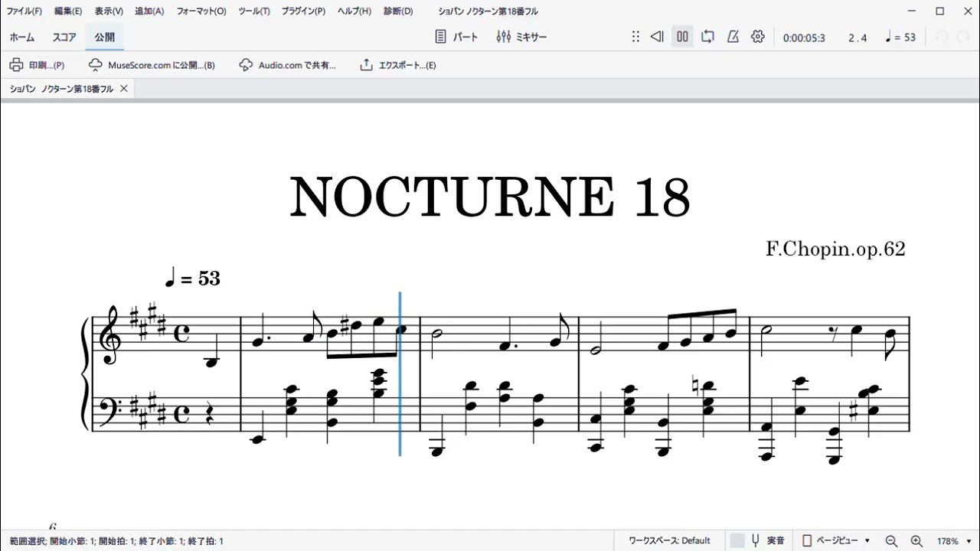Zoom out the score view
The image size is (980, 551).
point(891,541)
